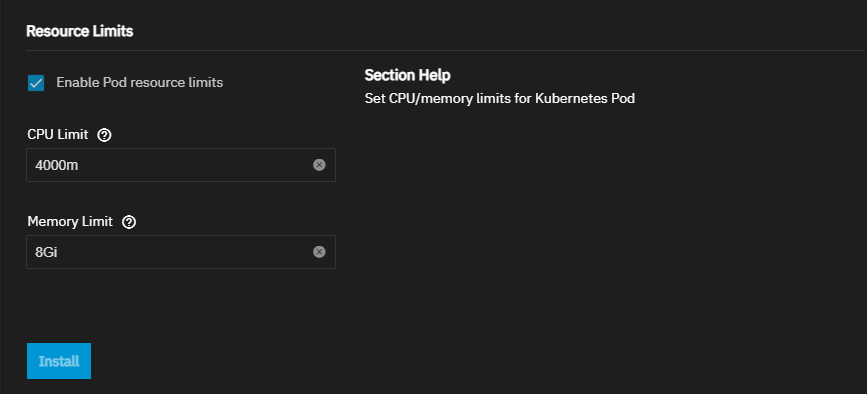Click the Install button
Viewport: 867px width, 394px height.
pyautogui.click(x=59, y=361)
